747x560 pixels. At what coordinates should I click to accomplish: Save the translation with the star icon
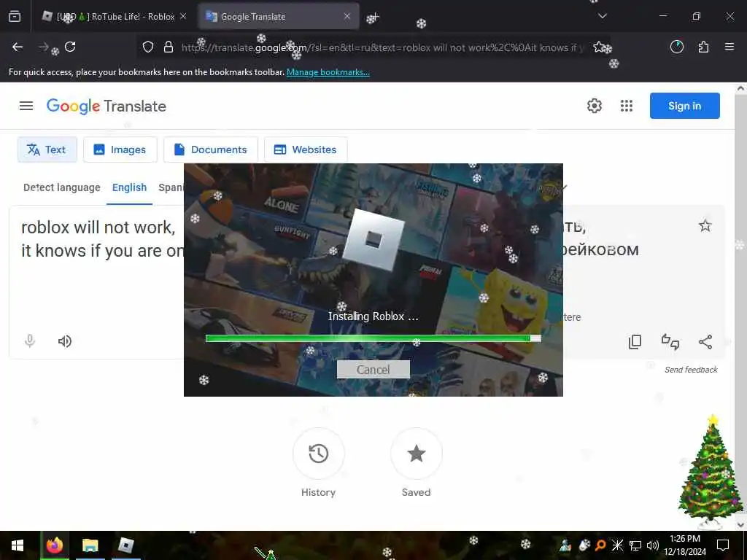(x=705, y=226)
